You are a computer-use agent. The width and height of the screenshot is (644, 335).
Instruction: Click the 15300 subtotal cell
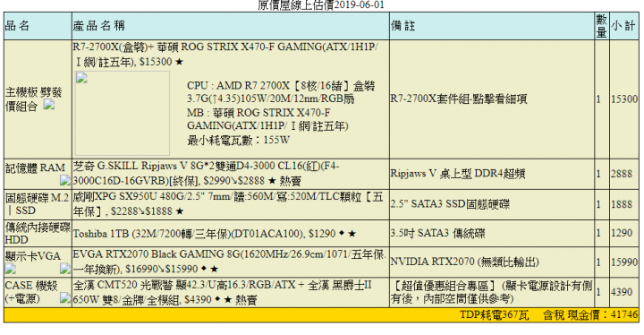point(624,99)
